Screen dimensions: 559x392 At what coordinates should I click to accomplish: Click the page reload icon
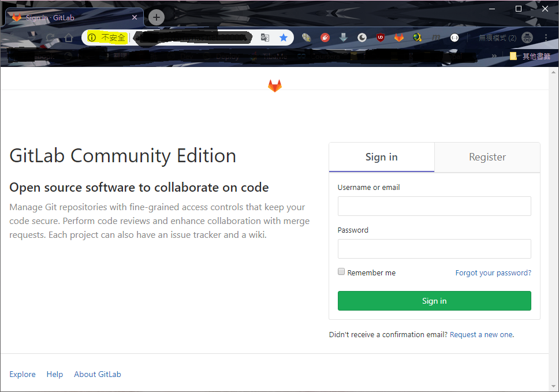(50, 37)
